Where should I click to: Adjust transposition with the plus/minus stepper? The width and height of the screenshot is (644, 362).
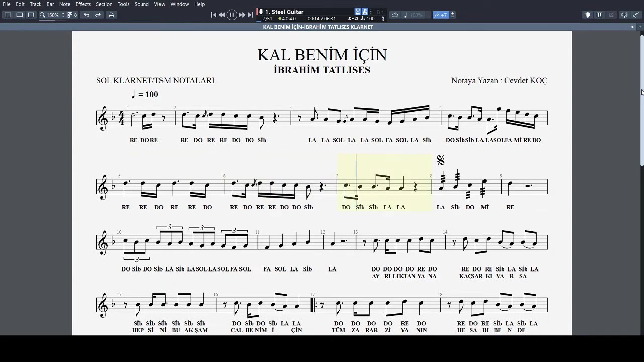click(x=453, y=15)
